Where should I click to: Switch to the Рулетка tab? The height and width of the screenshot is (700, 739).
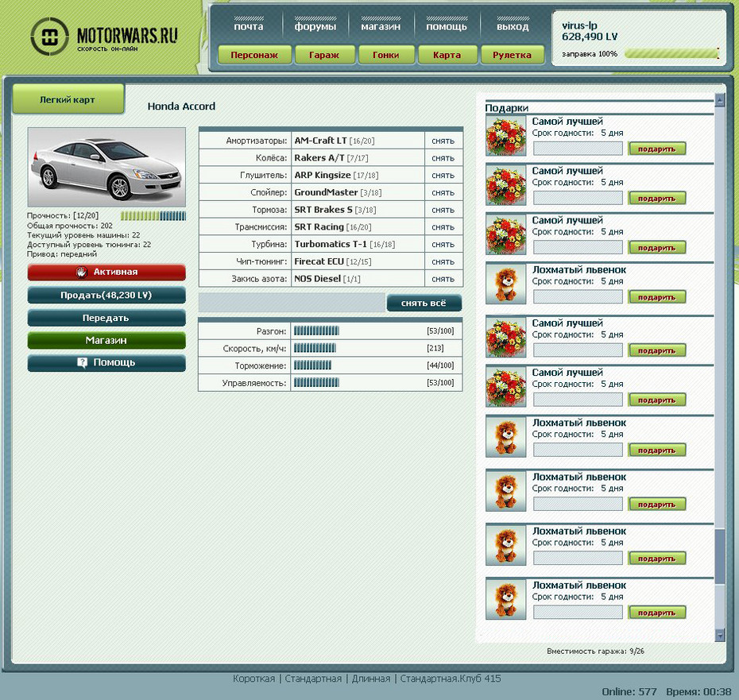(x=512, y=55)
